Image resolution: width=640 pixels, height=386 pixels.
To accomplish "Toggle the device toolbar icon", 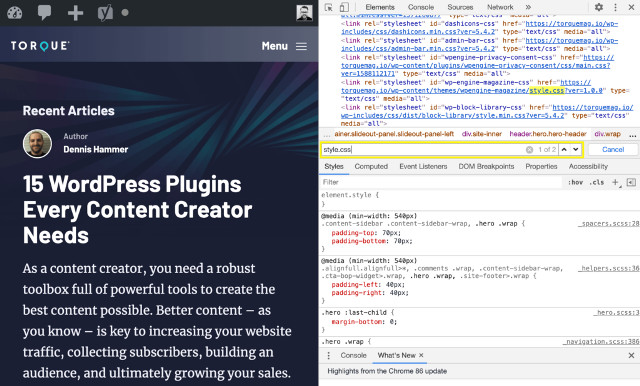I will 344,7.
